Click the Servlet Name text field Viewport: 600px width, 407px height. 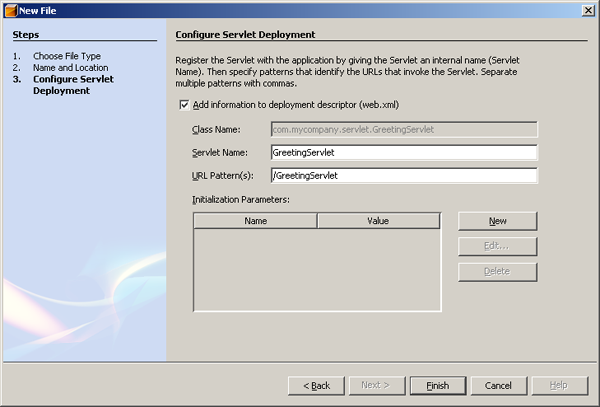404,153
